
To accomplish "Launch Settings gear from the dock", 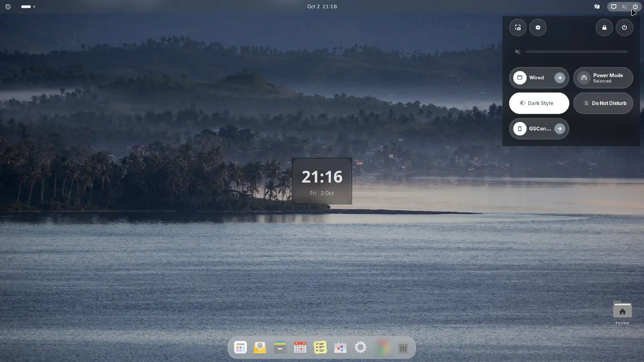I will tap(360, 348).
